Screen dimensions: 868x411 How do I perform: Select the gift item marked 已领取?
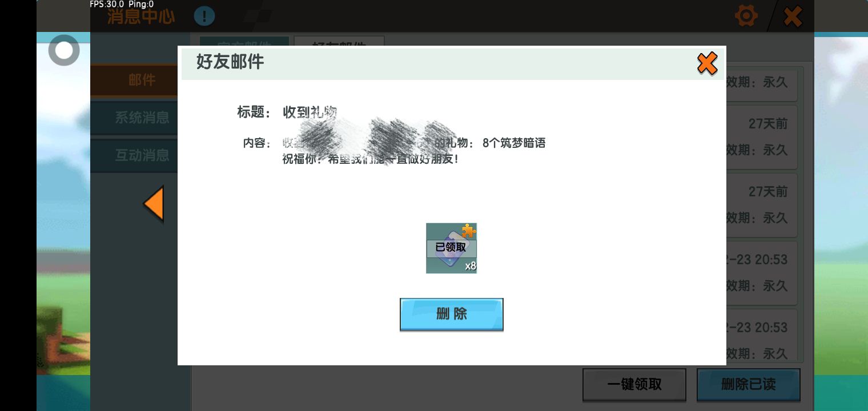tap(451, 248)
